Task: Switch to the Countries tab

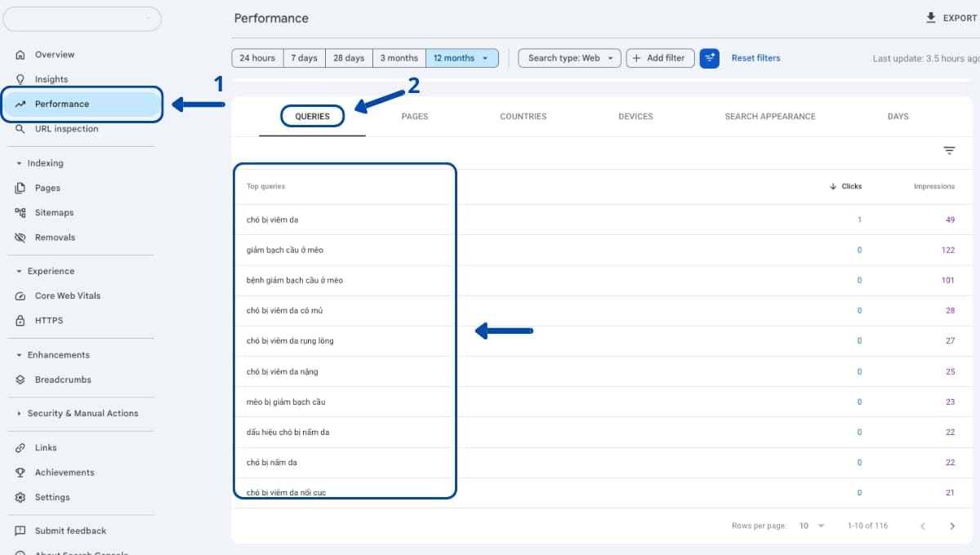Action: [x=523, y=117]
